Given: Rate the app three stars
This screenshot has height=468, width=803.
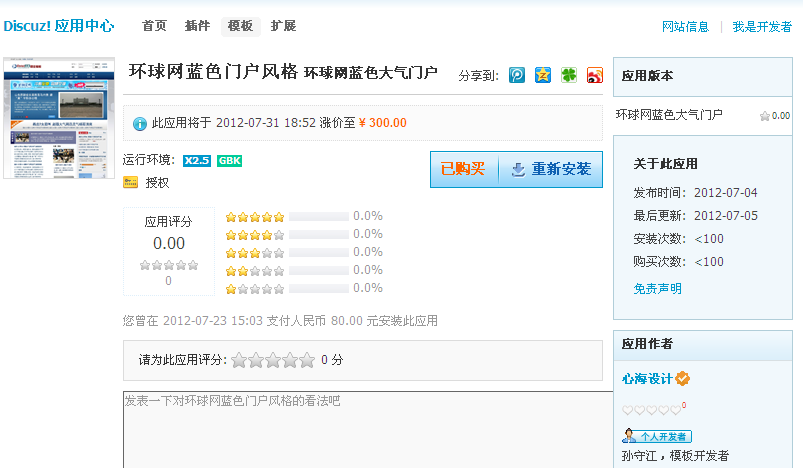Looking at the screenshot, I should click(273, 360).
